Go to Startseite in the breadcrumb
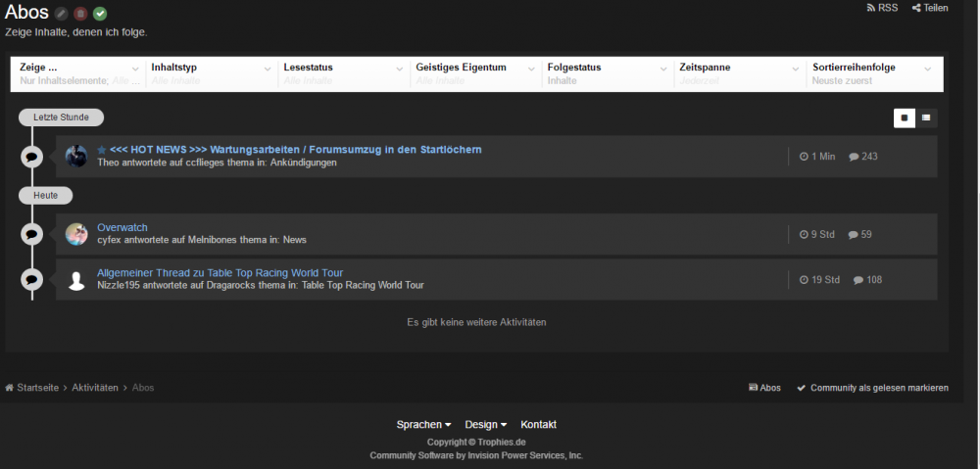This screenshot has width=980, height=469. [39, 388]
